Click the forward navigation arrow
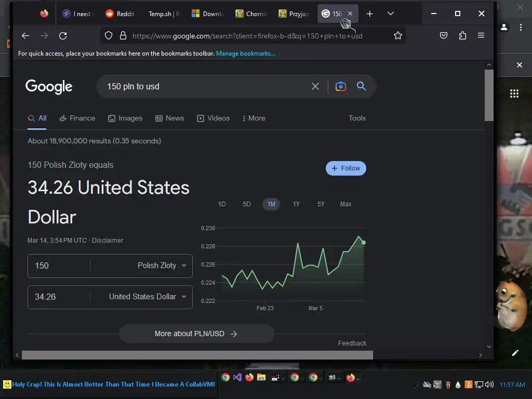The image size is (532, 399). pyautogui.click(x=44, y=36)
